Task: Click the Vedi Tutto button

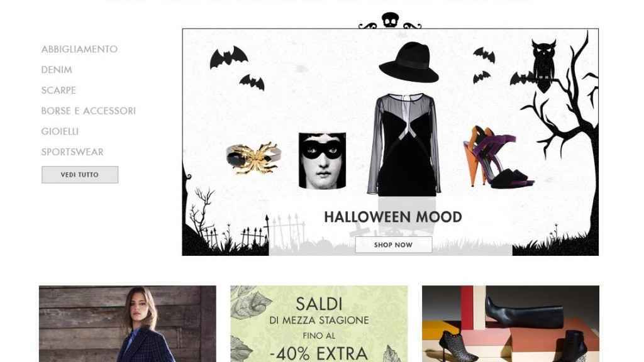Action: pyautogui.click(x=80, y=175)
